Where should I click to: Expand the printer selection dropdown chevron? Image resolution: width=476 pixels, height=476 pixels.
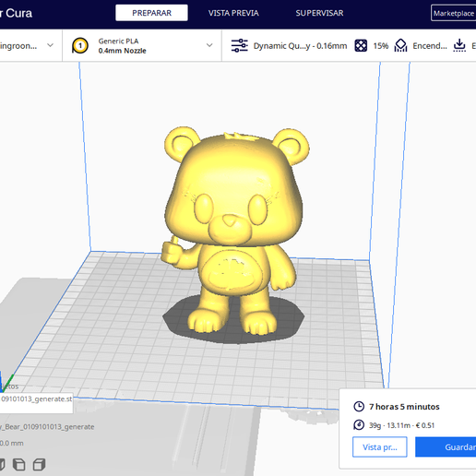point(50,45)
